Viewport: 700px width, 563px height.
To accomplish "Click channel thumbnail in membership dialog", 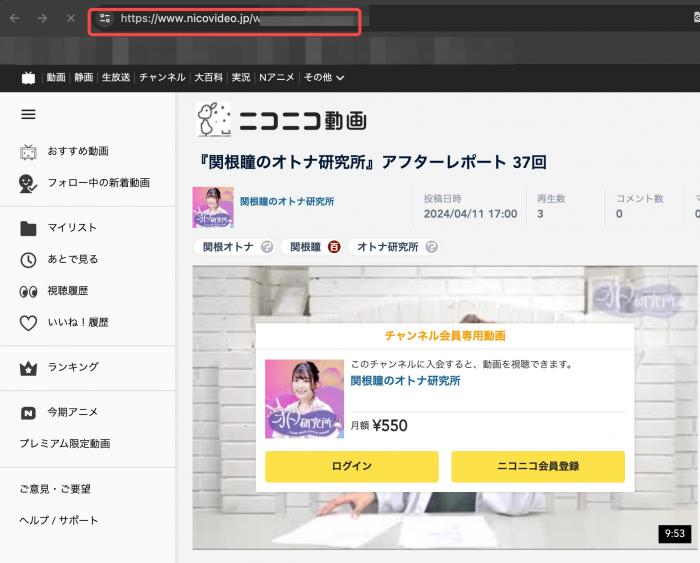I will click(304, 399).
